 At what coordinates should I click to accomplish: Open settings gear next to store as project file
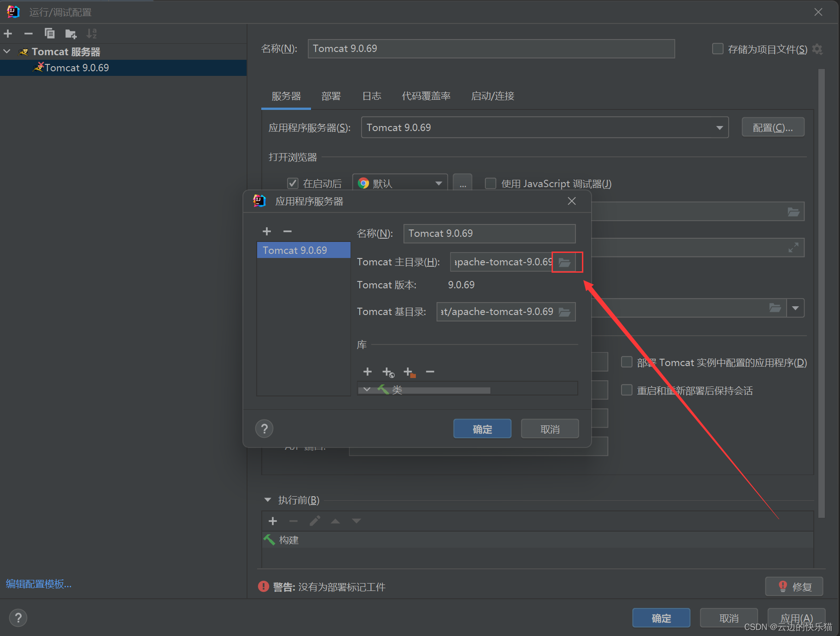817,49
